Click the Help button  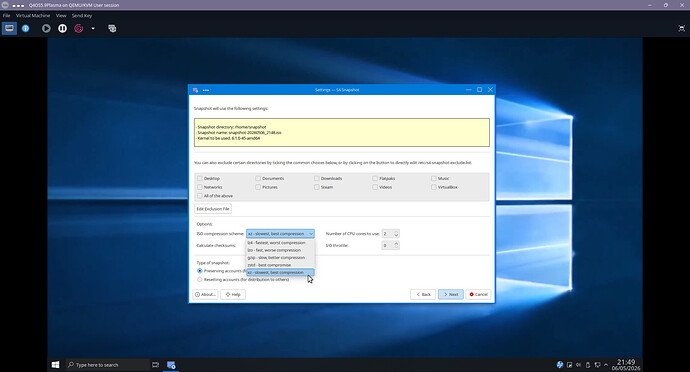pos(233,295)
